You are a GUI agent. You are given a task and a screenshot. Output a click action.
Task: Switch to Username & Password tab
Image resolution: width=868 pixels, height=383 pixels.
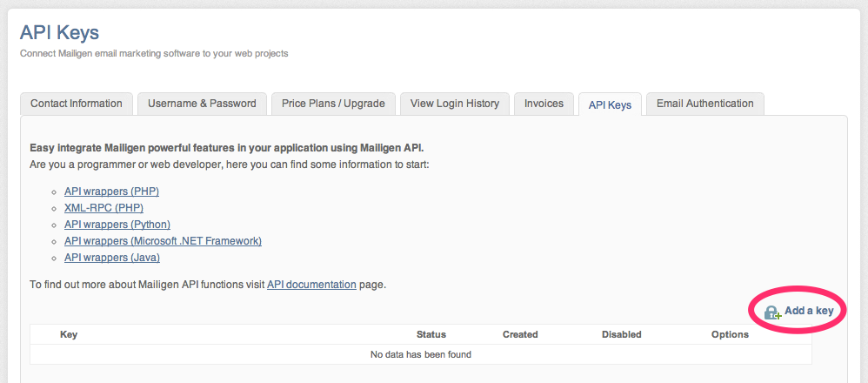point(202,104)
